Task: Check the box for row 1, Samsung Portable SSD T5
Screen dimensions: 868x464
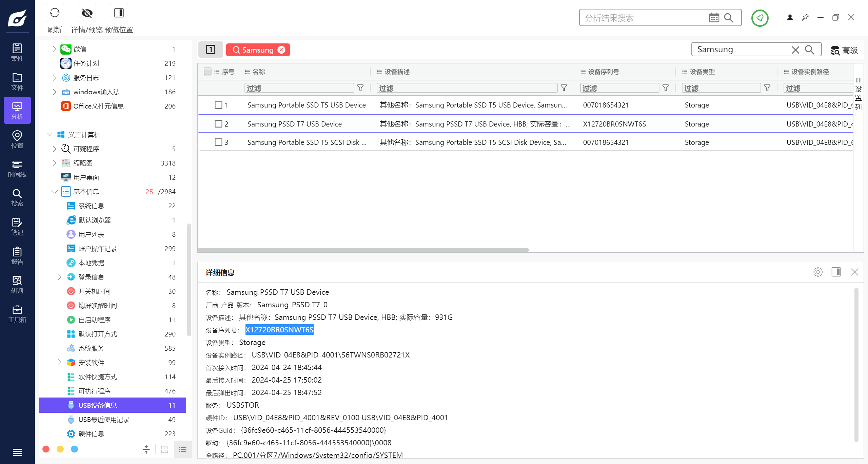Action: [x=218, y=105]
